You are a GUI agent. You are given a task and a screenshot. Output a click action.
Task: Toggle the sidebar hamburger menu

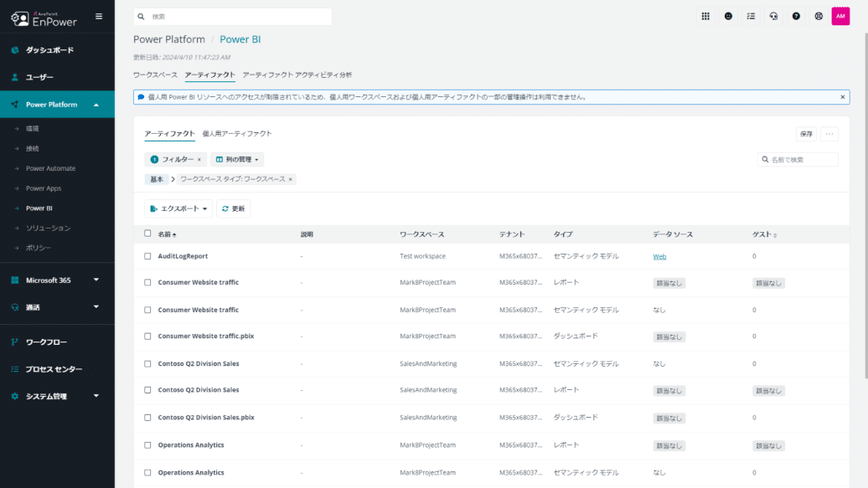click(x=99, y=17)
